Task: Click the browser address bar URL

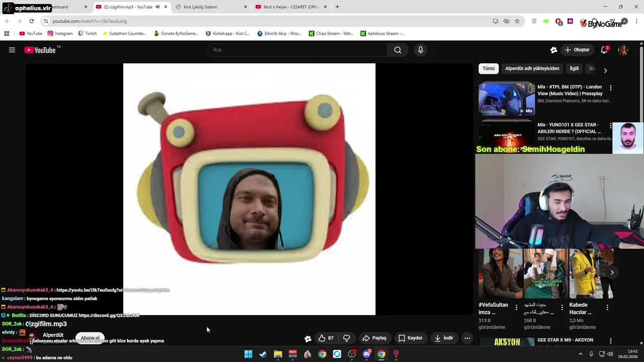Action: tap(90, 21)
